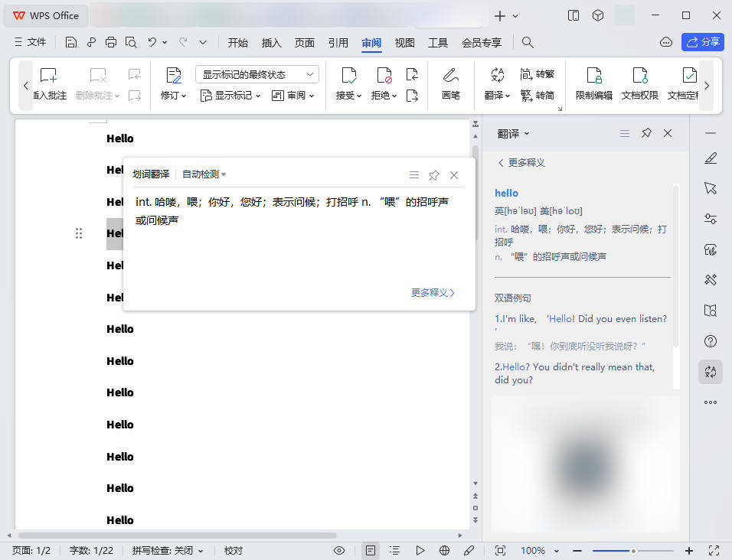Open the 划词翻译 popup menu icon

(x=413, y=175)
